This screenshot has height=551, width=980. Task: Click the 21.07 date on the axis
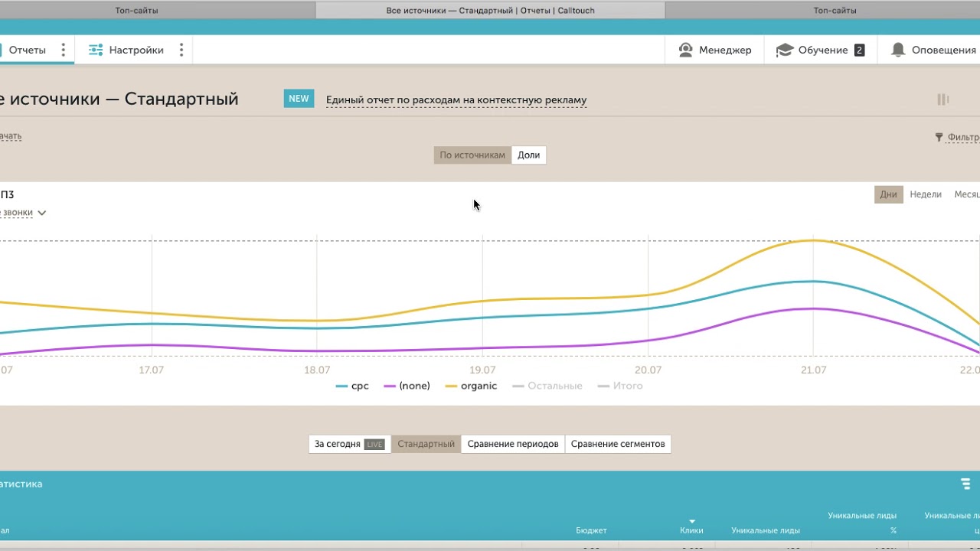pyautogui.click(x=814, y=370)
